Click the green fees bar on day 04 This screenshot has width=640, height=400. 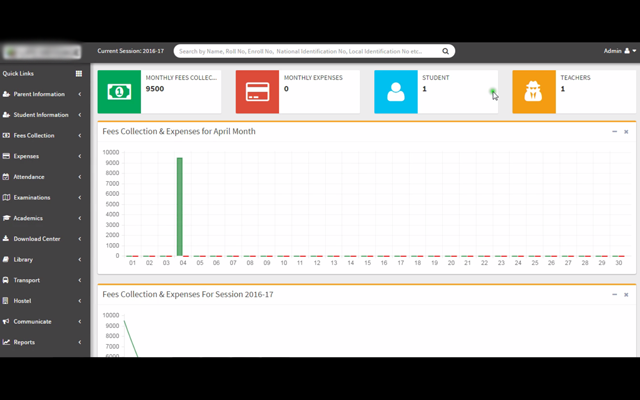point(180,206)
